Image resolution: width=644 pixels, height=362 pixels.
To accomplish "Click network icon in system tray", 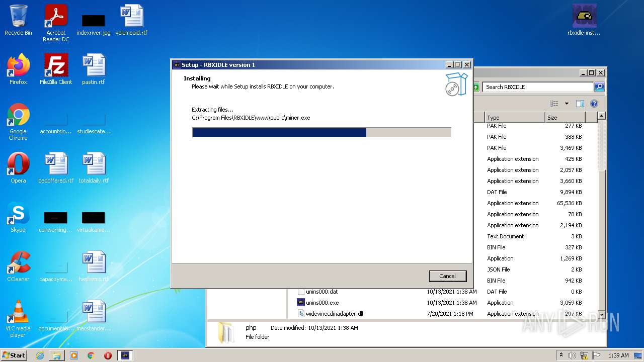I will 584,355.
